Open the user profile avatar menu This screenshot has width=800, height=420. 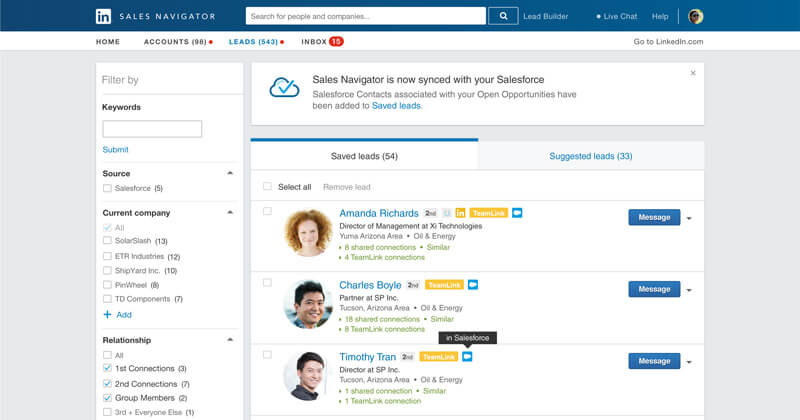pyautogui.click(x=695, y=16)
